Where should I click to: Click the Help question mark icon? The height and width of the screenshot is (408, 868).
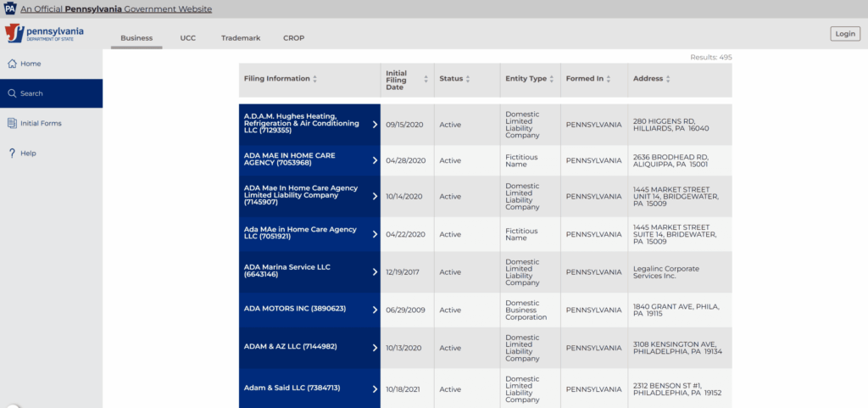12,154
